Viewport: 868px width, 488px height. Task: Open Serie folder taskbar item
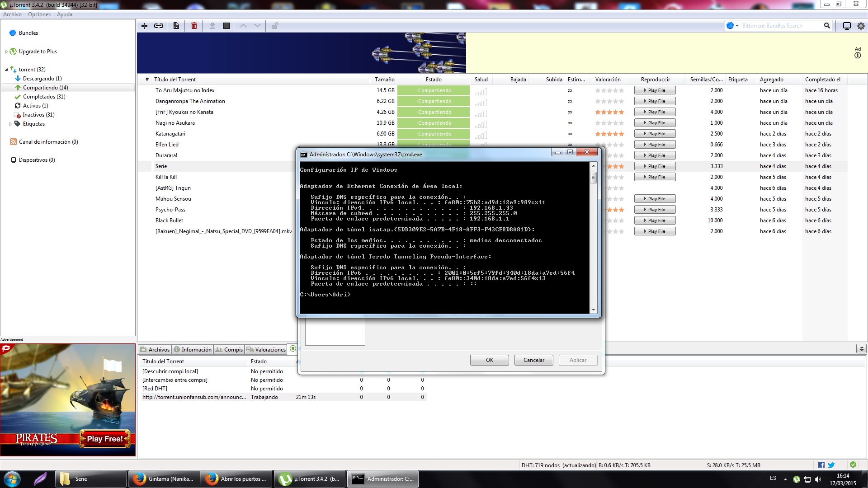click(x=91, y=479)
